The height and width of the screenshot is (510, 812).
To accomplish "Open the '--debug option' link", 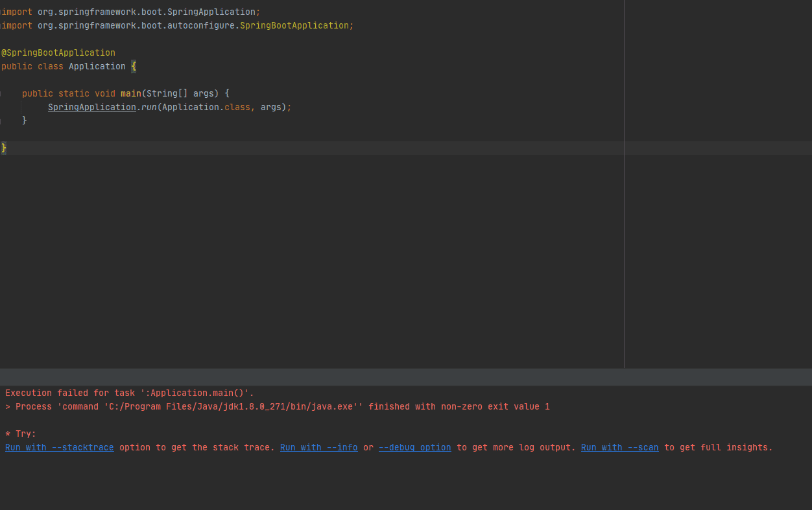I will coord(414,447).
